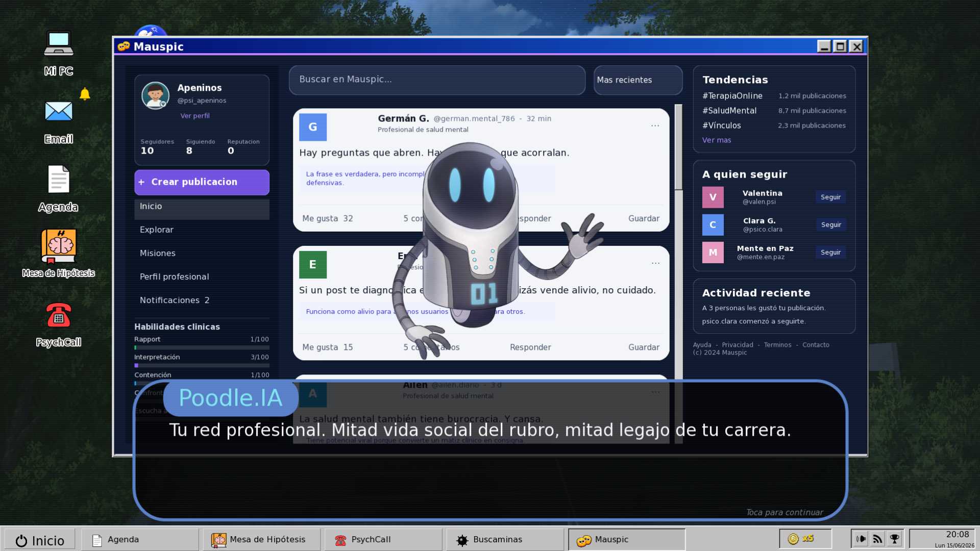Open the Email desktop icon
This screenshot has width=980, height=551.
point(58,121)
